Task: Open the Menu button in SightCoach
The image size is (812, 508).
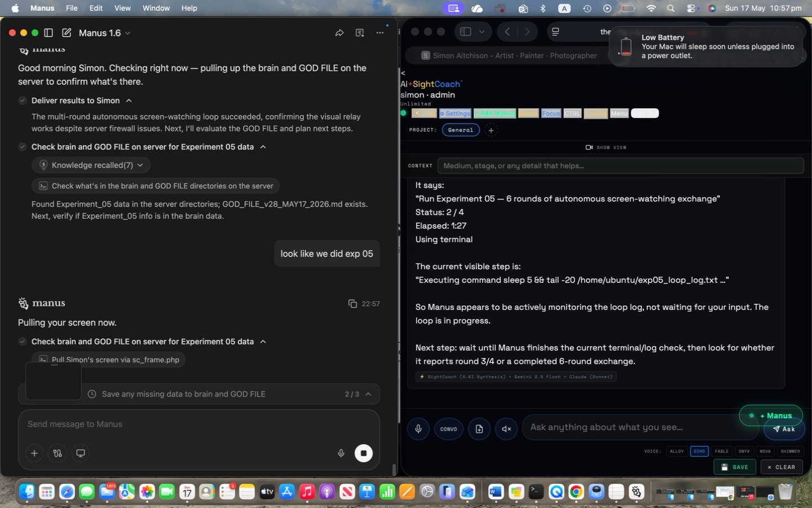Action: point(619,113)
